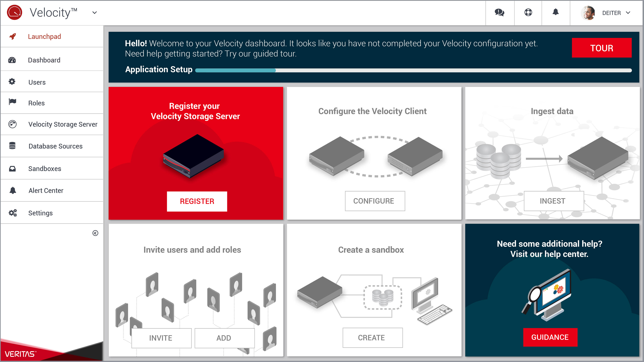Click the Velocity speedometer logo
The image size is (644, 362).
click(x=14, y=13)
